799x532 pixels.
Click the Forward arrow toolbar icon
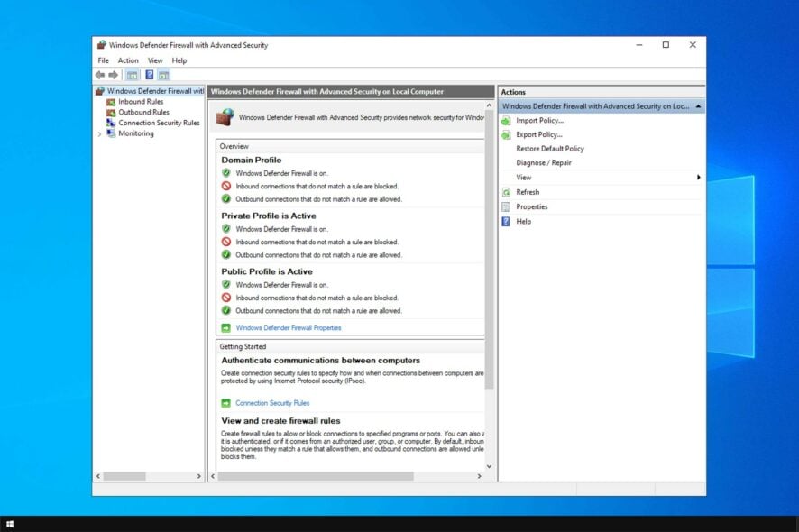[113, 75]
